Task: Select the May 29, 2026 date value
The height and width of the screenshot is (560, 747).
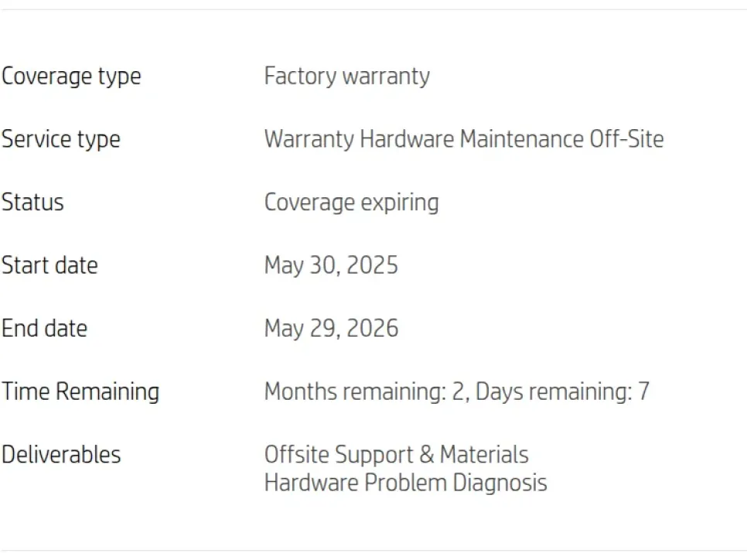Action: pos(331,328)
